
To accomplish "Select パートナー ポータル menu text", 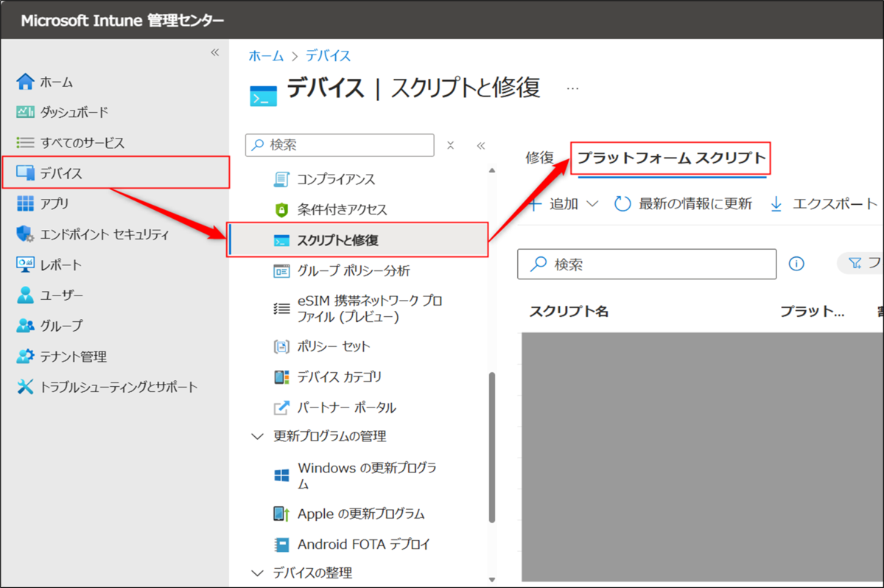I will point(346,407).
